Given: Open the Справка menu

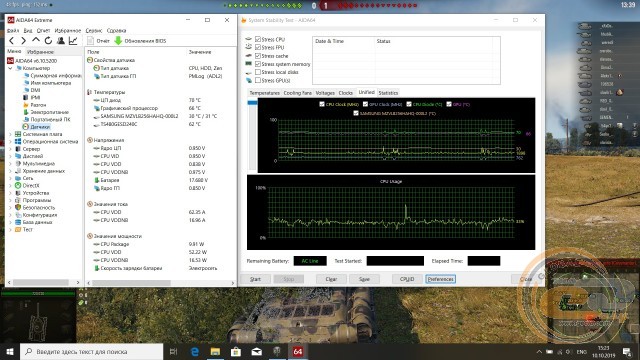Looking at the screenshot, I should coord(116,31).
